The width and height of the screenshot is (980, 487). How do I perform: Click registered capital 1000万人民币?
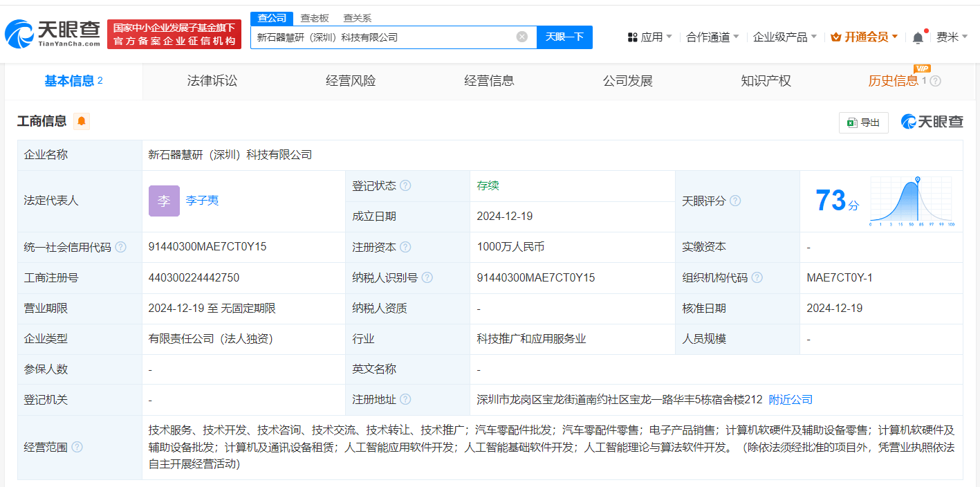(510, 247)
